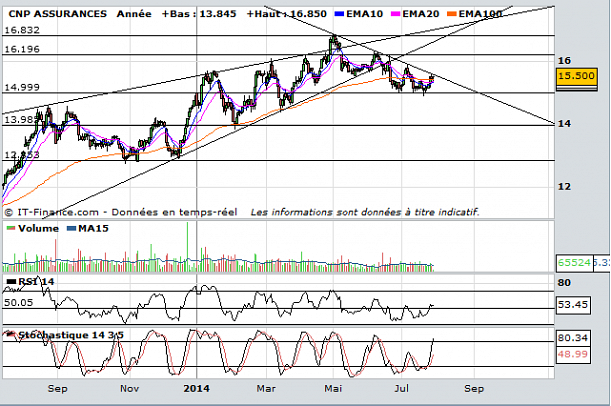Click the EMA100 legend label
This screenshot has height=406, width=611.
click(x=480, y=14)
